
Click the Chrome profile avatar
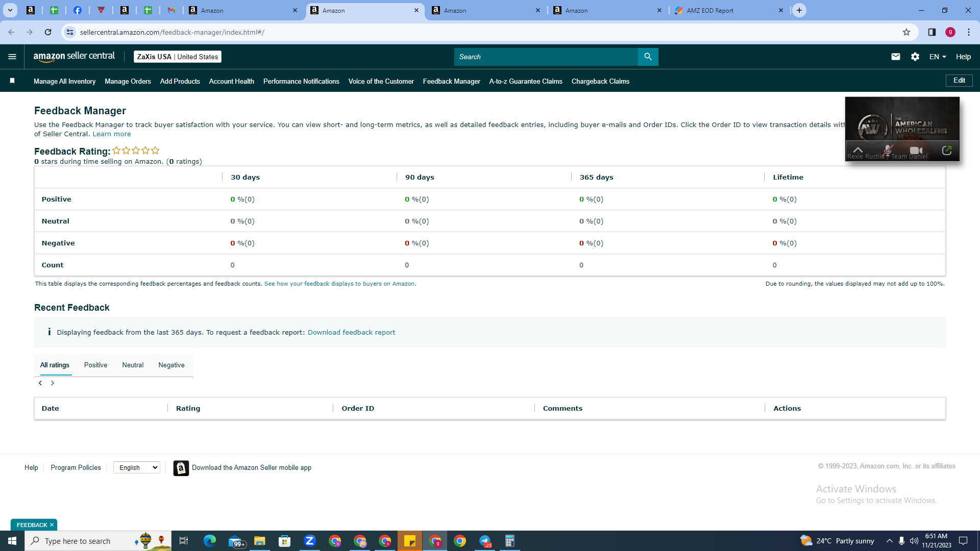[950, 32]
